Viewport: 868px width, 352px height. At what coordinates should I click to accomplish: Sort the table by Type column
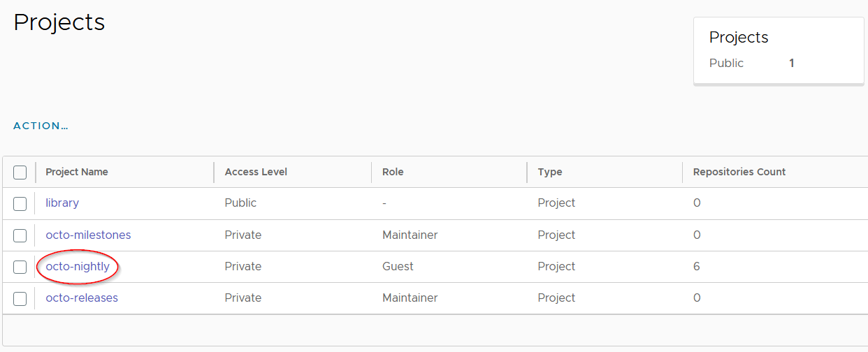(x=550, y=172)
